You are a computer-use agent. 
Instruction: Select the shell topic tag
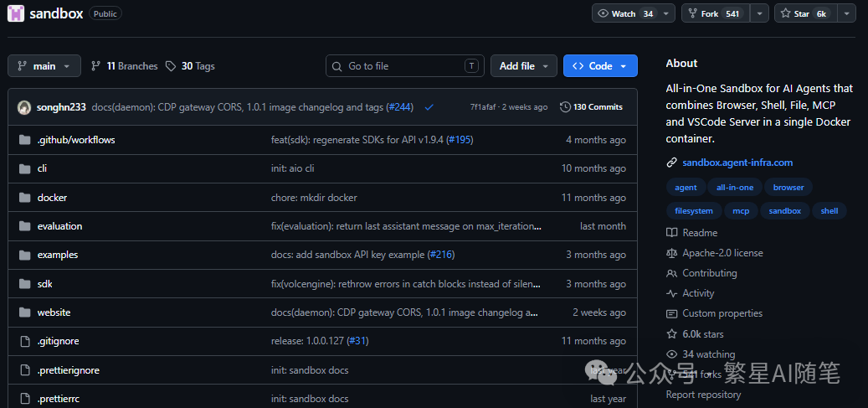(x=829, y=210)
